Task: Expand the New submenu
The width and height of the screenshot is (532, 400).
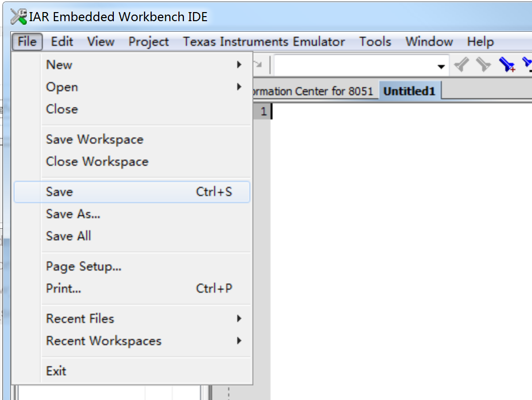Action: click(x=132, y=64)
